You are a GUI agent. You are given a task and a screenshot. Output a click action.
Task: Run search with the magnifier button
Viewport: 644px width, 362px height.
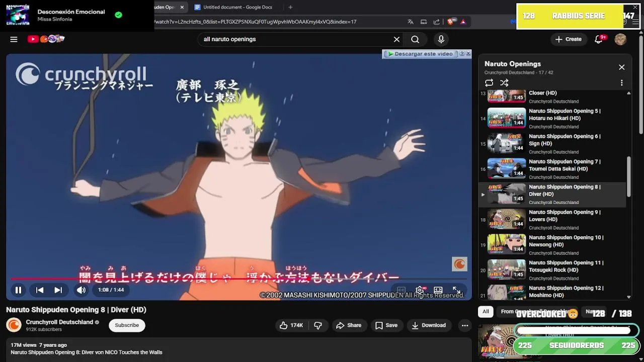[415, 39]
